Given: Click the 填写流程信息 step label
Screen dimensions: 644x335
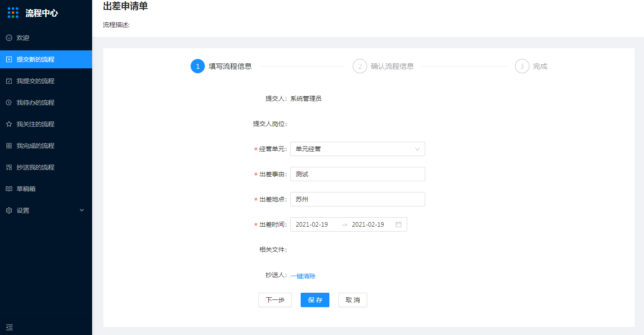Looking at the screenshot, I should (x=230, y=66).
